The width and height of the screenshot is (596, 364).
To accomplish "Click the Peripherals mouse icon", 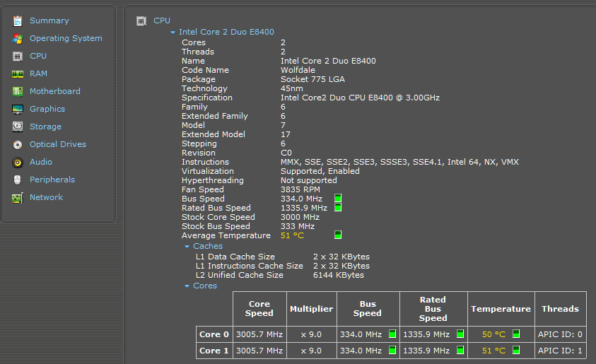I will coord(18,180).
